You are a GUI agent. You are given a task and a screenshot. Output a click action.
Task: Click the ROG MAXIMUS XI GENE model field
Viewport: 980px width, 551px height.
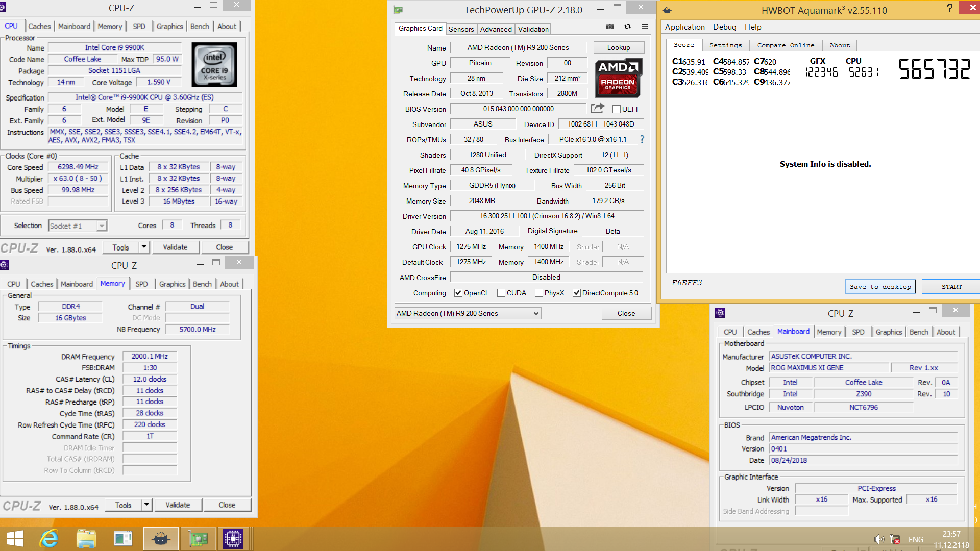click(x=829, y=368)
